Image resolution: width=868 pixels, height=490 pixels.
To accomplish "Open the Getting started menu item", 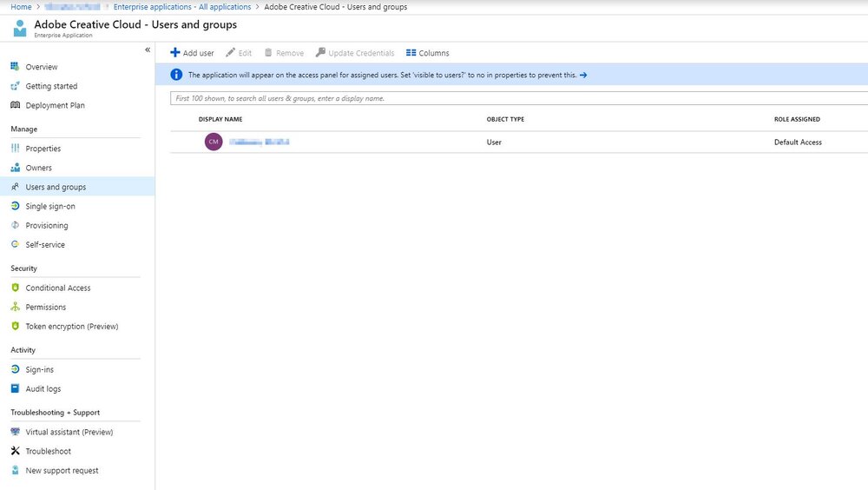I will 51,86.
